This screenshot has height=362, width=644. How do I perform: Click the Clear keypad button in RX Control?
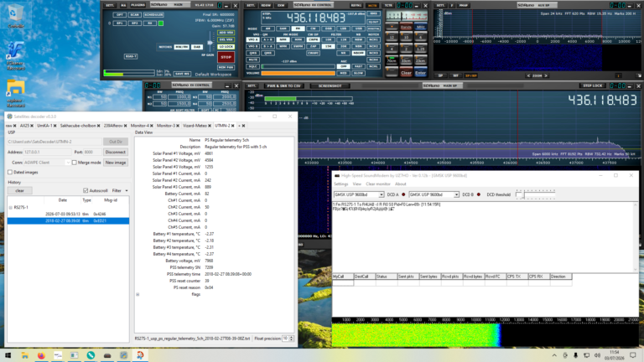click(406, 73)
